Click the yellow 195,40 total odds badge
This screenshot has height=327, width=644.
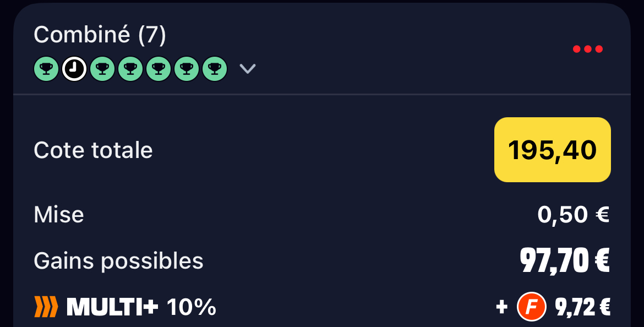tap(553, 150)
